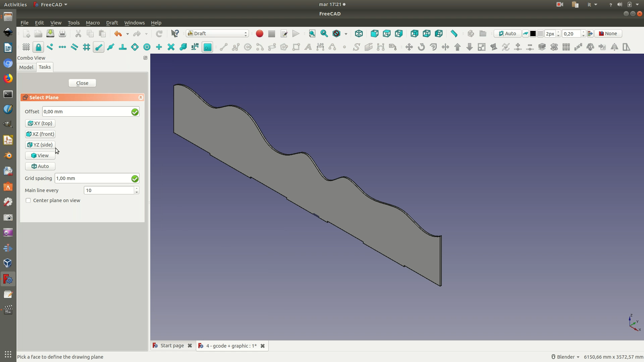Start macro recording with red circle
This screenshot has width=644, height=362.
260,34
